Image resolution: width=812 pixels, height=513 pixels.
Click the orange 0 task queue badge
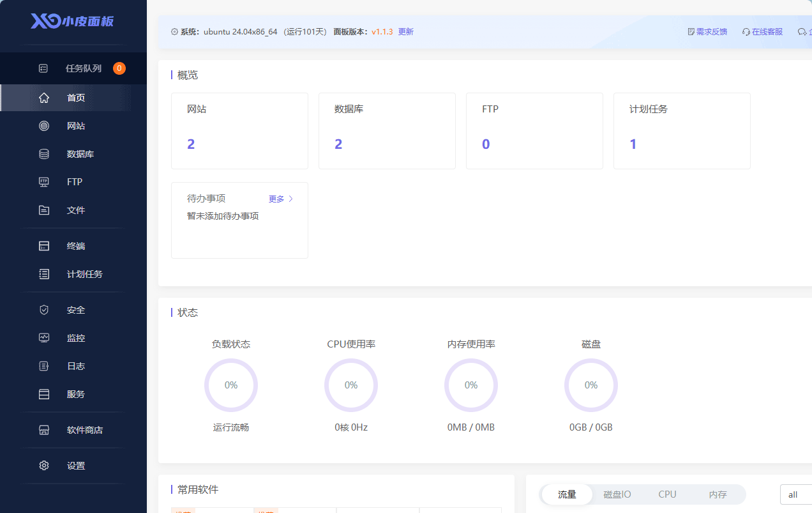click(x=119, y=68)
